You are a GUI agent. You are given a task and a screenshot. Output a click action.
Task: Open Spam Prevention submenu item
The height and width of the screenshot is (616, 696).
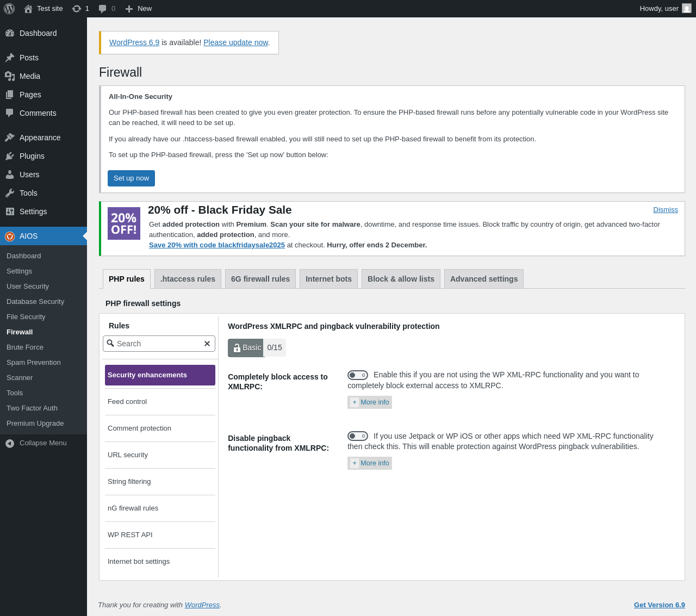point(43,363)
